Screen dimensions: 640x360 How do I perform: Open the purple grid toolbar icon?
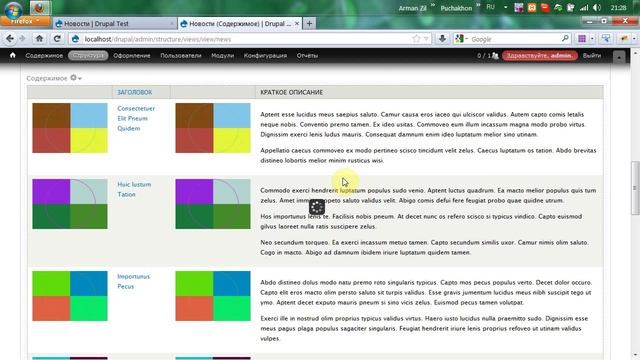pos(582,39)
